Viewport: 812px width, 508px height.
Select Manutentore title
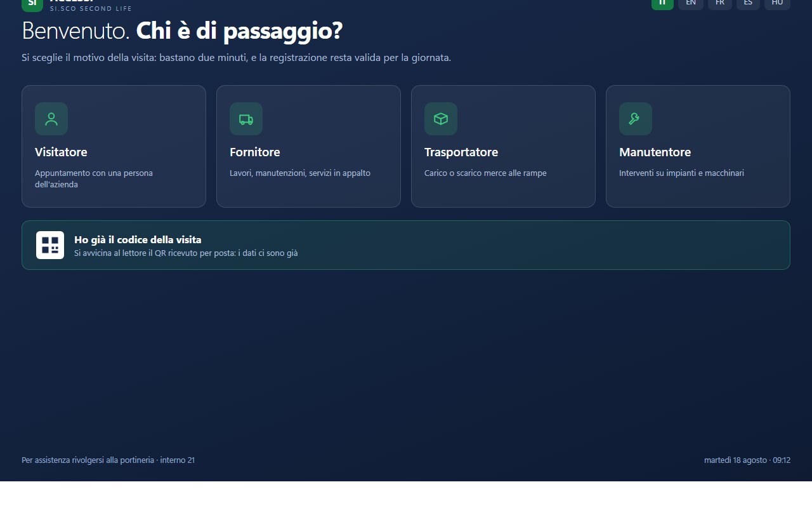[655, 152]
